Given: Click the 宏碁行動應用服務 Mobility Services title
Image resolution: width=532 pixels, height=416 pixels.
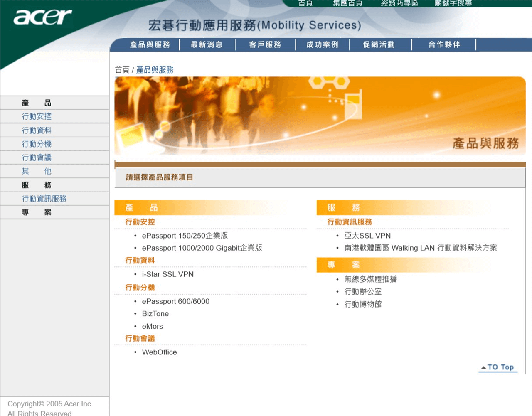Looking at the screenshot, I should (255, 25).
